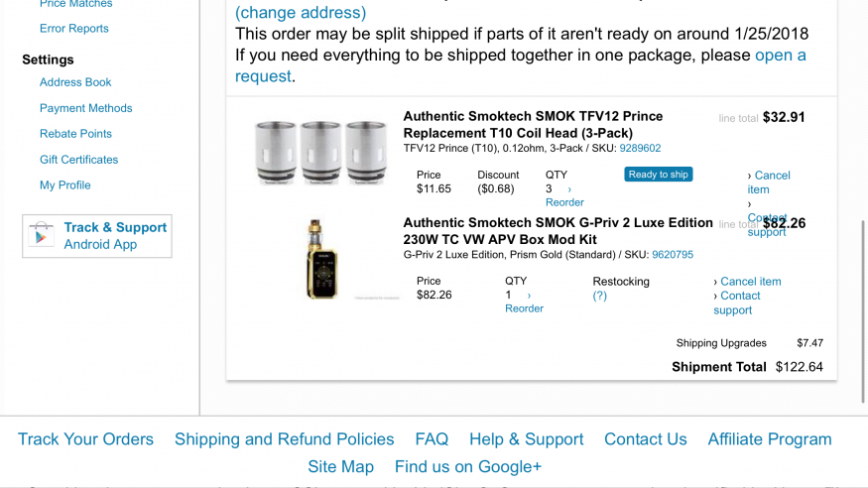Click the page vertical scrollbar
Screen dimensions: 868x488
862,310
